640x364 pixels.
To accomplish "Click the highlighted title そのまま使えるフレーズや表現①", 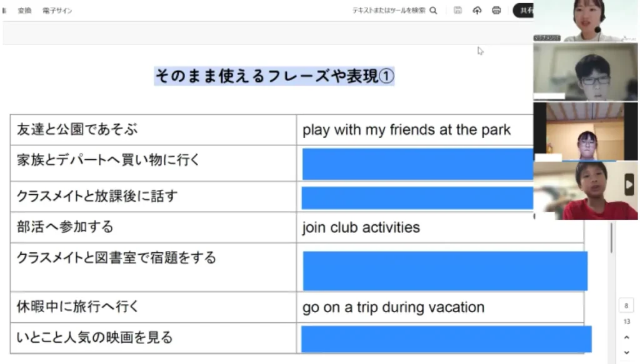I will (274, 76).
